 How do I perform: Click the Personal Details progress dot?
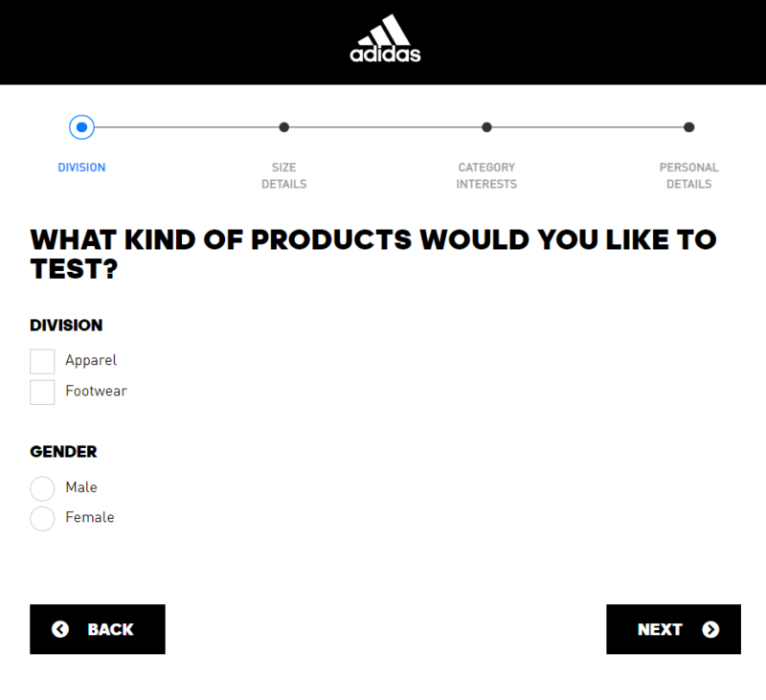689,126
